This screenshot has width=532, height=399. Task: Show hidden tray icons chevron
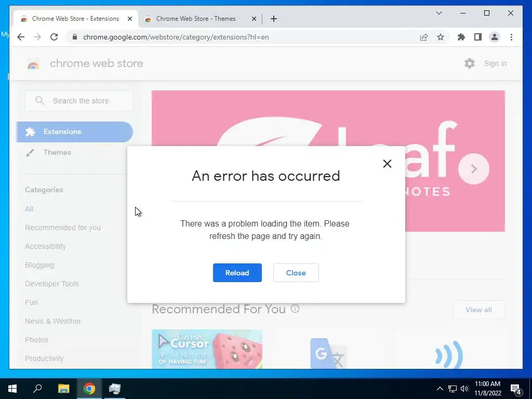coord(440,389)
